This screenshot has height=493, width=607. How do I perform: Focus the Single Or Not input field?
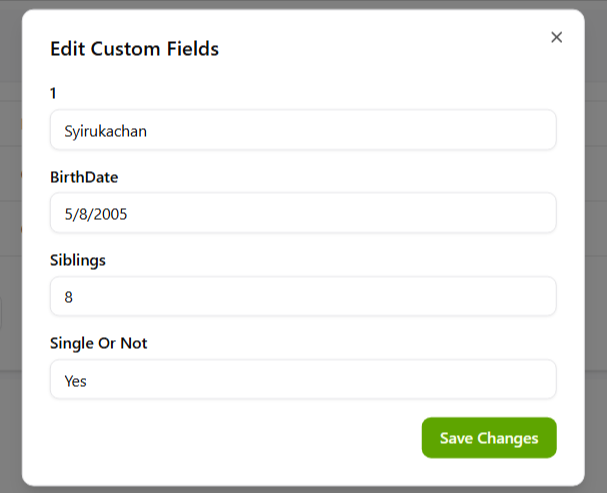pyautogui.click(x=302, y=380)
